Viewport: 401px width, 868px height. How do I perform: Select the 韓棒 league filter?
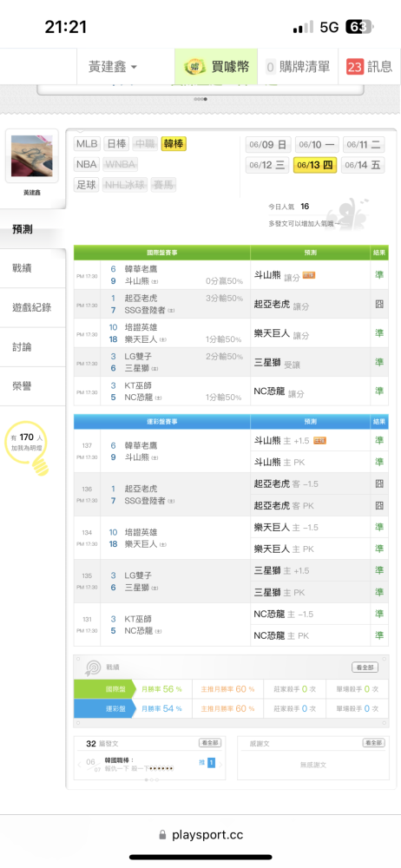tap(174, 144)
